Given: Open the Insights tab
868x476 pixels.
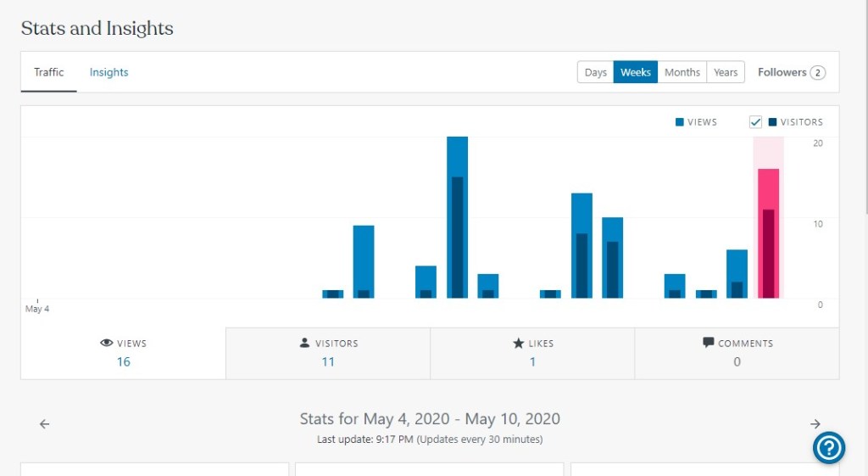Looking at the screenshot, I should coord(109,72).
